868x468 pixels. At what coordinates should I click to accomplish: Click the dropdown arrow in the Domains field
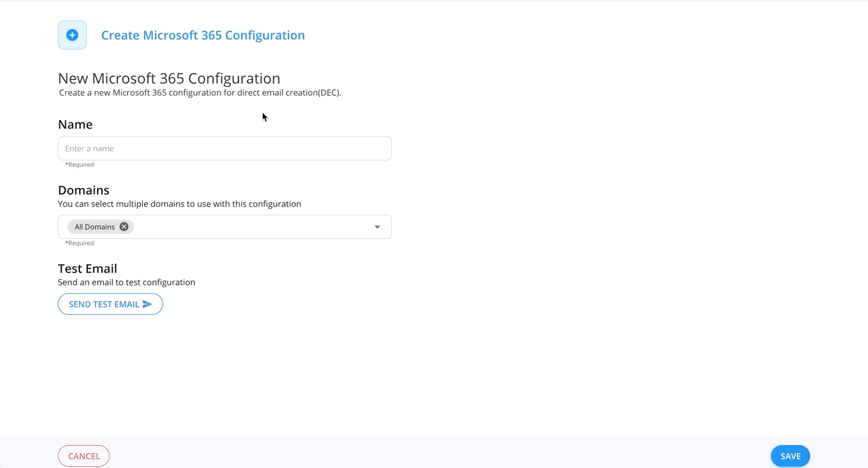coord(377,226)
